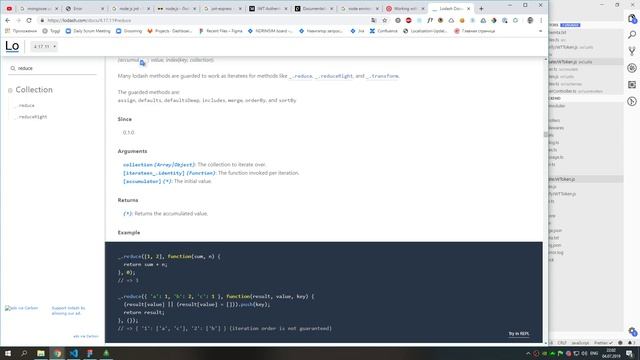
Task: Click the Chrome address bar URL
Action: coord(89,20)
